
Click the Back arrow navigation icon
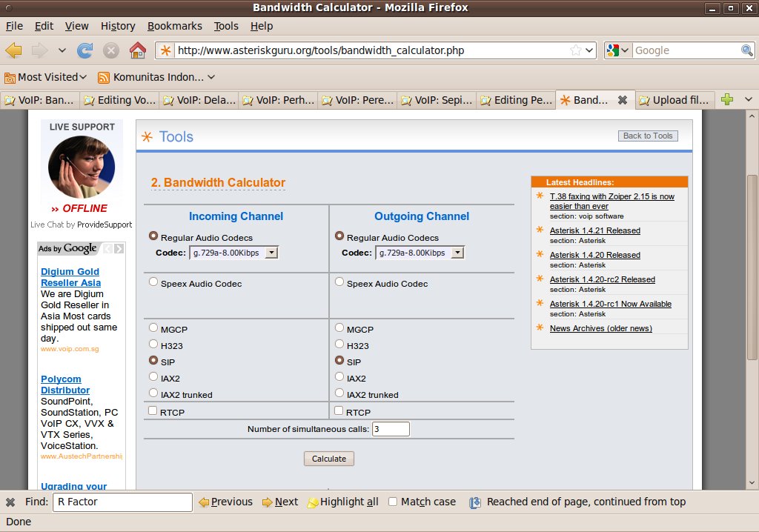tap(14, 50)
